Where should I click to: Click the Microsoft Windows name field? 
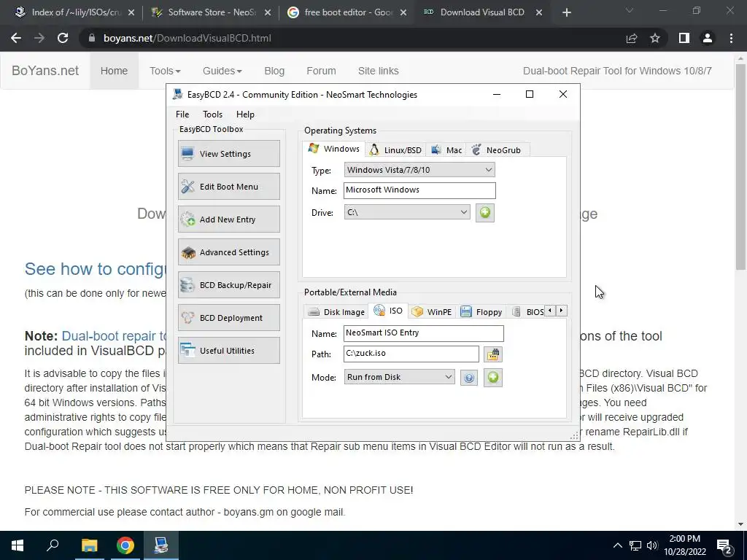419,190
